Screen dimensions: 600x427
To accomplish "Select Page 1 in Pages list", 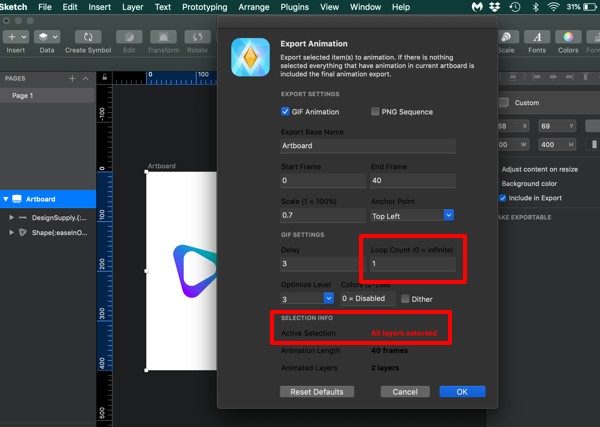I will tap(47, 95).
